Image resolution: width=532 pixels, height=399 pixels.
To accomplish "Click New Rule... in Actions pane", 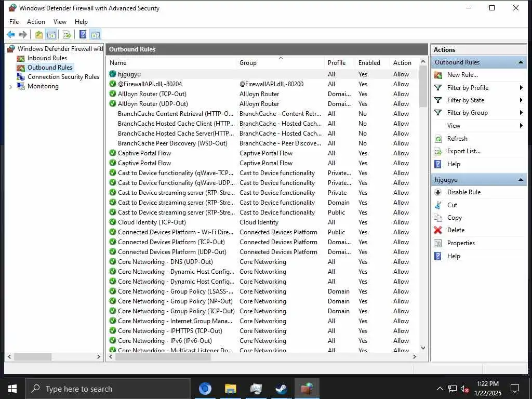I will [x=462, y=75].
